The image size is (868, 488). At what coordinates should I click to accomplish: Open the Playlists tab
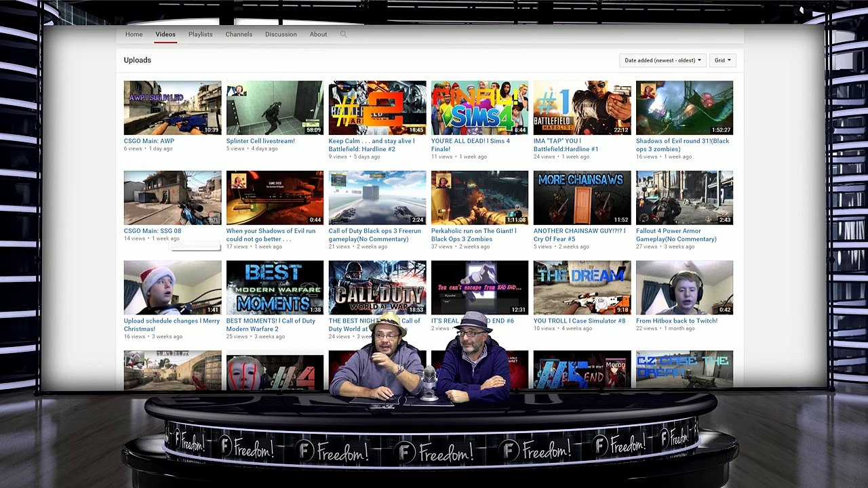tap(200, 35)
